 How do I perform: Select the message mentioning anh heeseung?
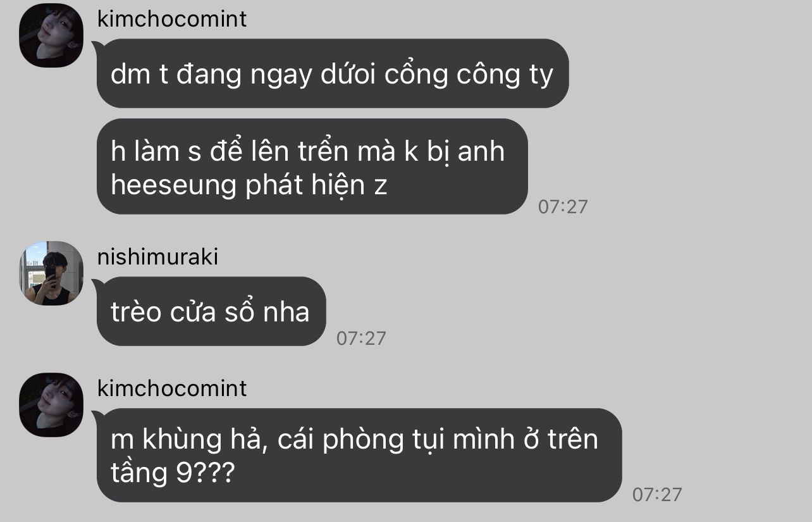click(312, 166)
